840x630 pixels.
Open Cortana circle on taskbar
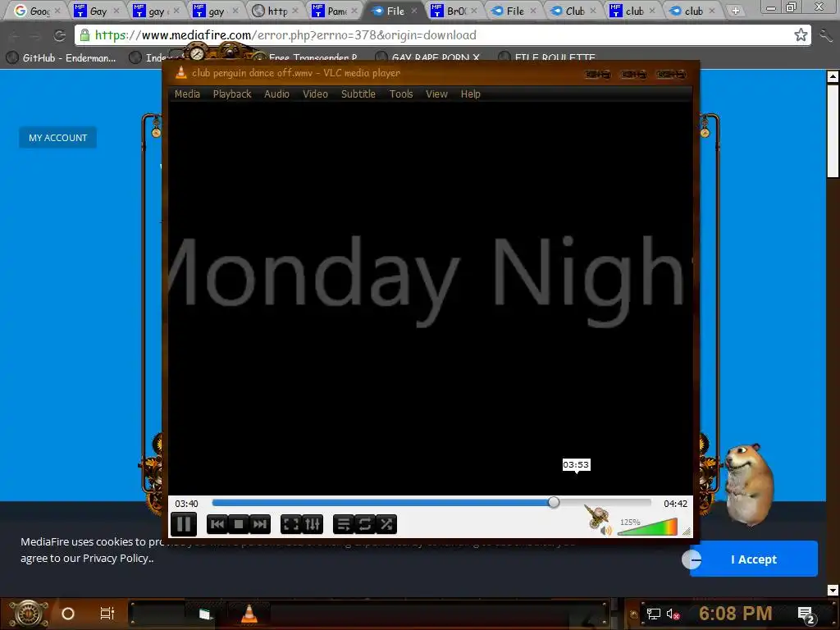(67, 614)
